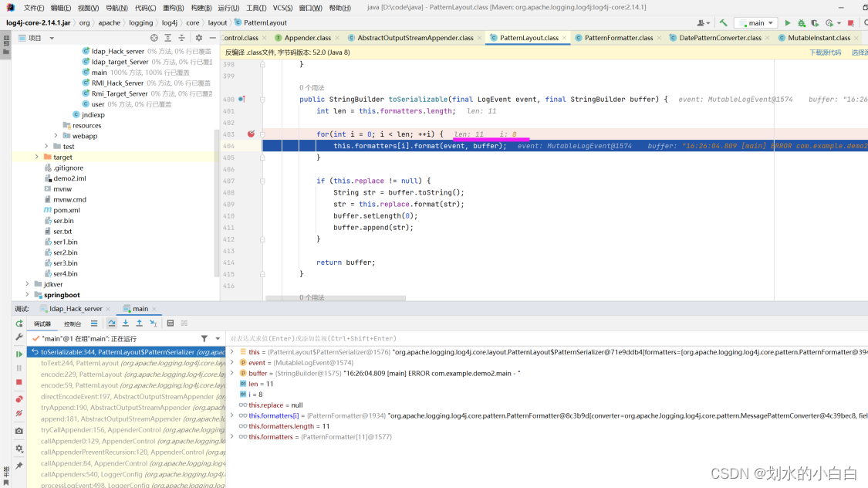This screenshot has width=868, height=488.
Task: Click Profile run clock icon
Action: (x=829, y=22)
